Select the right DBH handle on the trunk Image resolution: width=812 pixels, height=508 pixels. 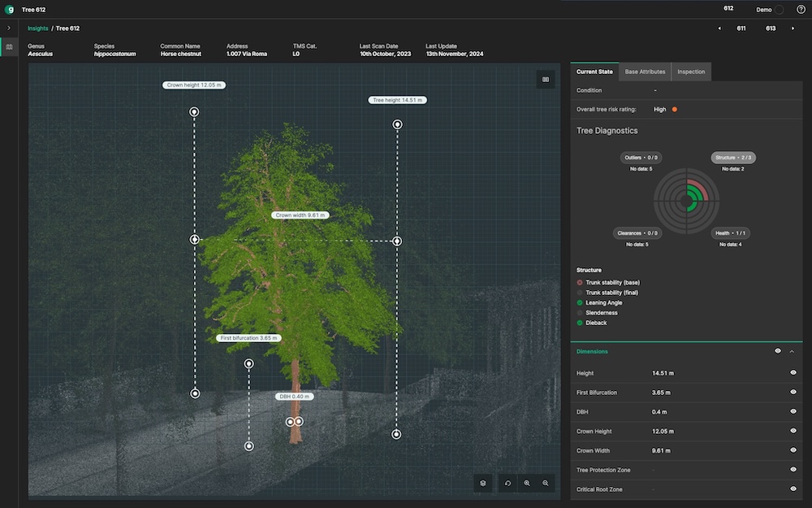coord(299,421)
